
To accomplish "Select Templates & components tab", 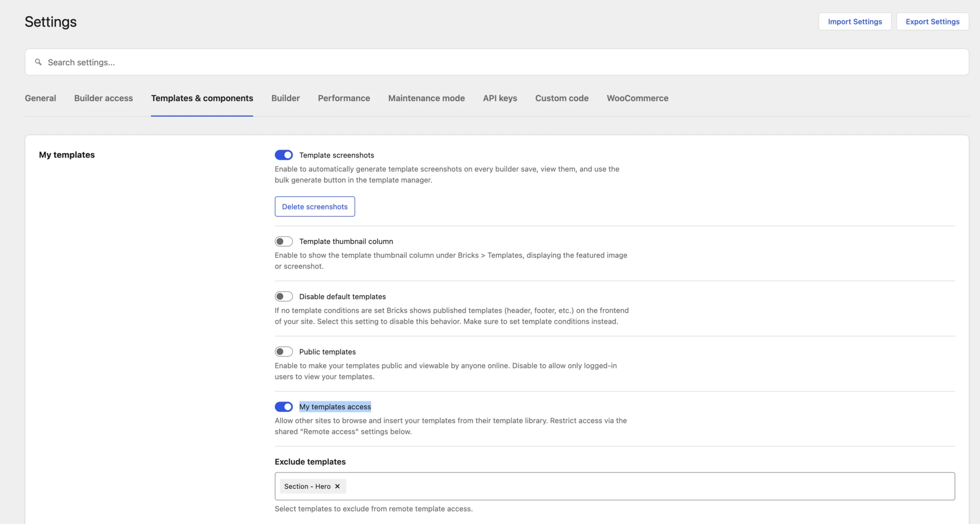I will [x=202, y=98].
